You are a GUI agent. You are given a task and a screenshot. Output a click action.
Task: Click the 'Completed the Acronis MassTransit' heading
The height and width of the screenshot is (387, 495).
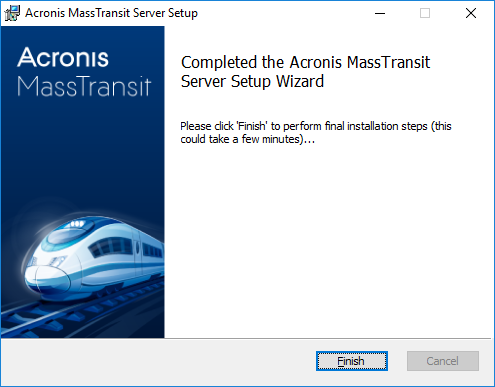305,62
